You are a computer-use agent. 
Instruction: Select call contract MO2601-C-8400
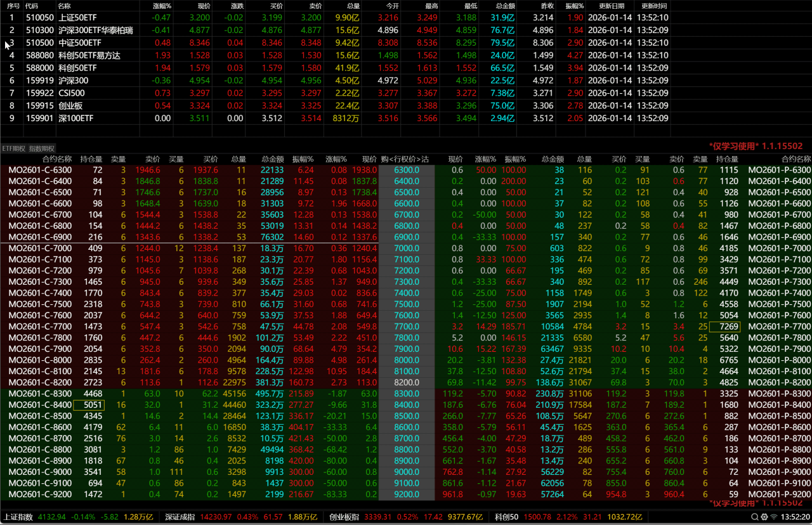coord(40,405)
